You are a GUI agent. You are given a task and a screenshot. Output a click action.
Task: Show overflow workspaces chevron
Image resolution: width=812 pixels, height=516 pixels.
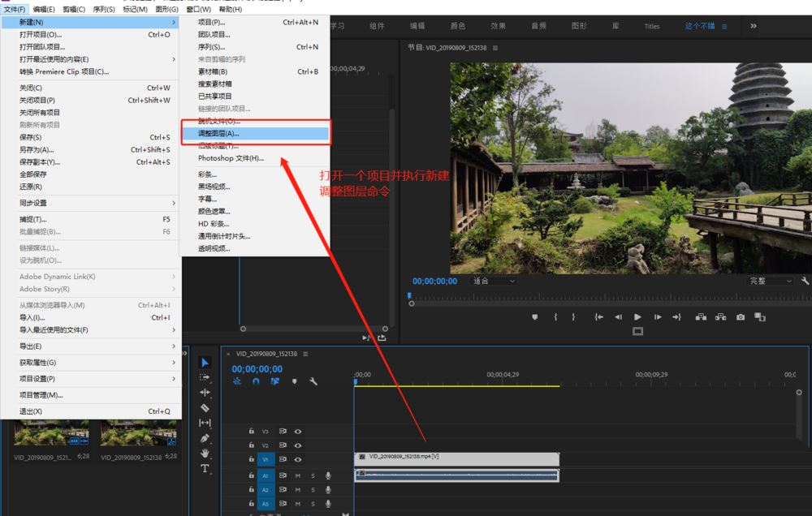[x=754, y=26]
